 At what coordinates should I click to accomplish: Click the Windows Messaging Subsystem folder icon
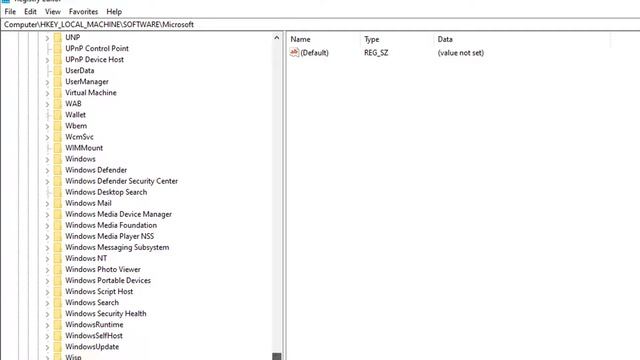[x=58, y=247]
